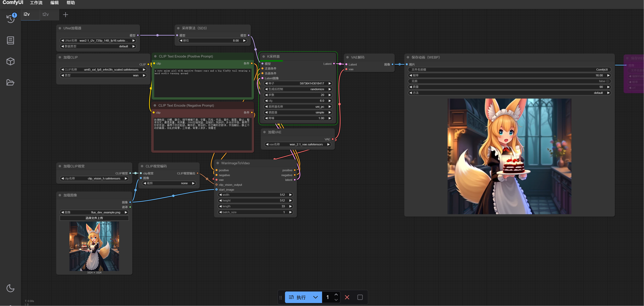Open the 工作流 menu
The width and height of the screenshot is (644, 306).
pyautogui.click(x=36, y=3)
